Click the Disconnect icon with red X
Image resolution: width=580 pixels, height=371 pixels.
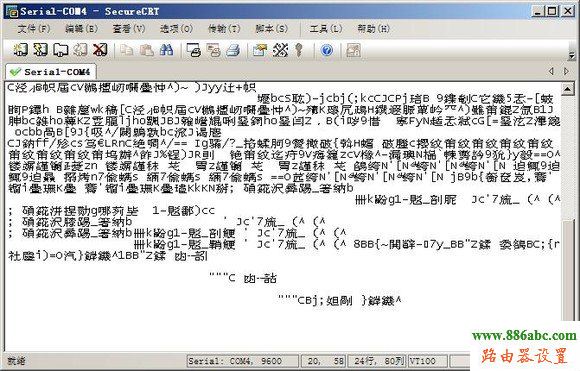(x=100, y=50)
